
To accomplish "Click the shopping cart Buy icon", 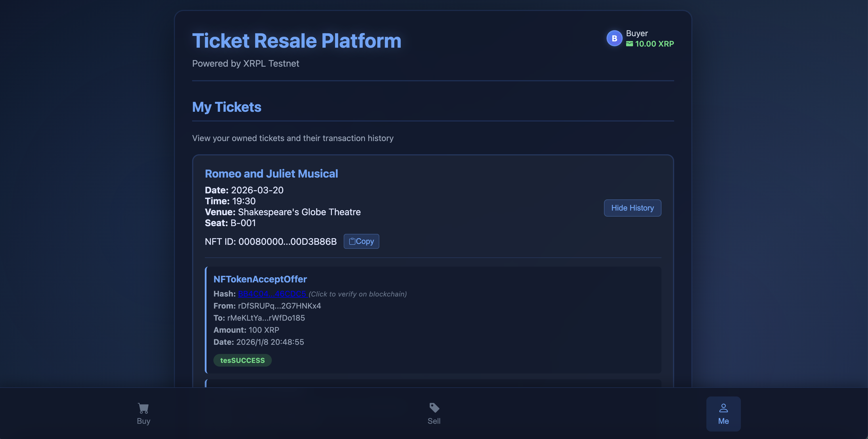I will [x=143, y=408].
